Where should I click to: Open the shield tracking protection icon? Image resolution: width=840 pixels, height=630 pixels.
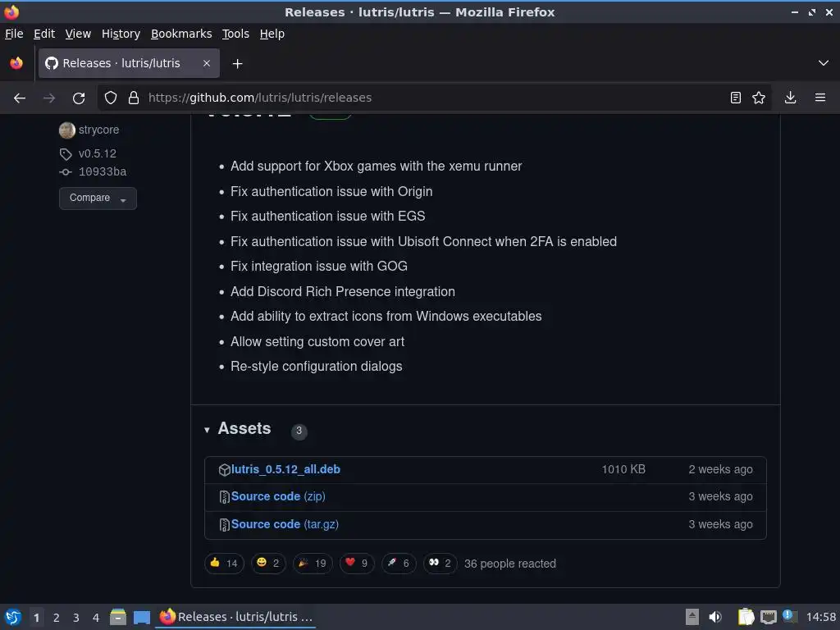coord(111,98)
